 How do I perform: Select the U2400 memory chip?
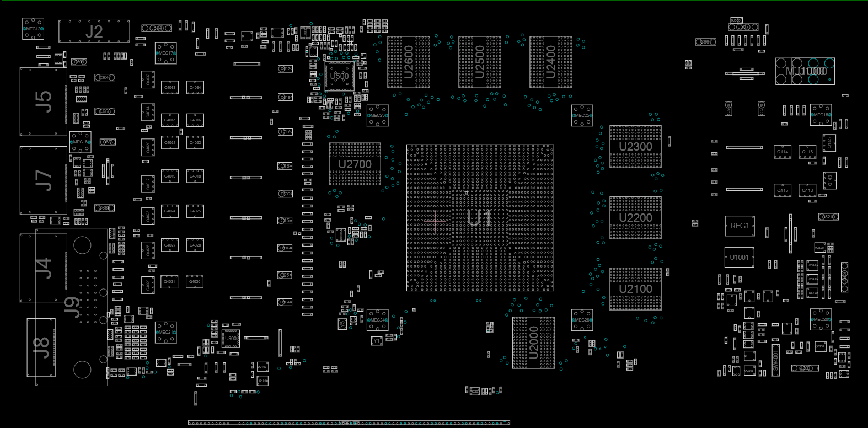[x=551, y=62]
